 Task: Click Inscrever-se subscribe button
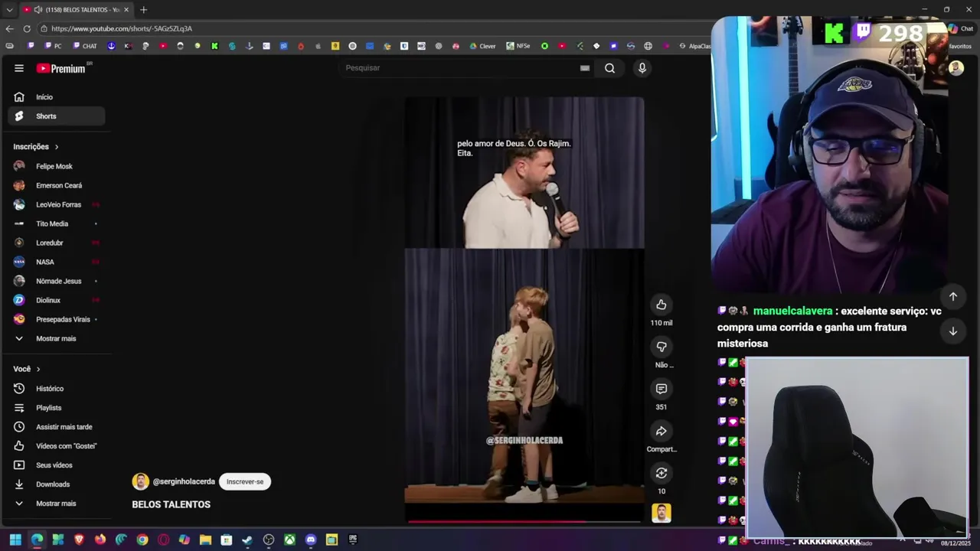click(x=245, y=481)
